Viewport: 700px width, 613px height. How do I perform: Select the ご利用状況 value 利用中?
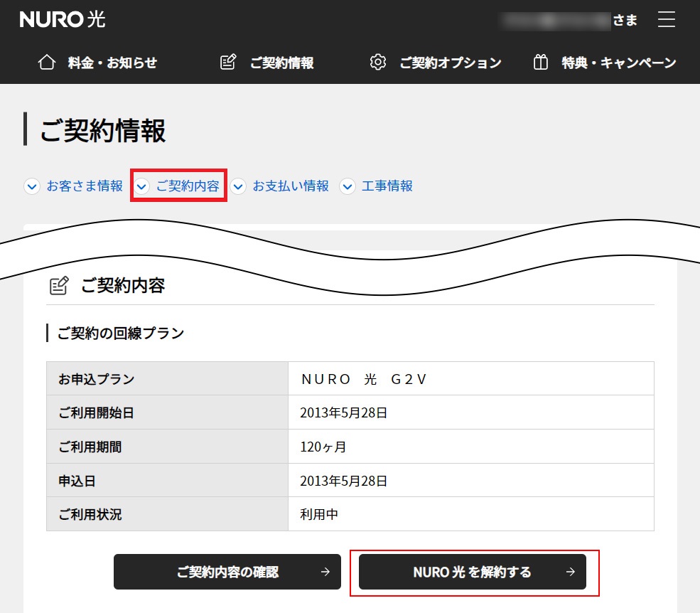click(319, 515)
